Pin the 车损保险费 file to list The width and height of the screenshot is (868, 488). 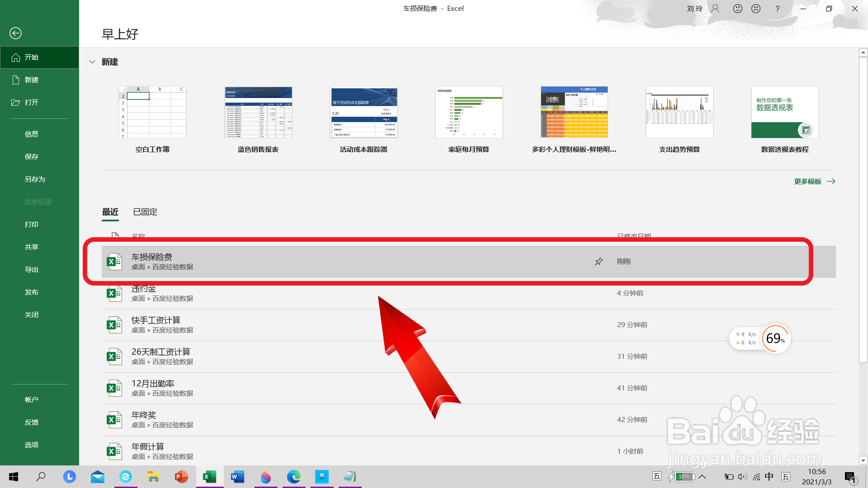point(599,262)
